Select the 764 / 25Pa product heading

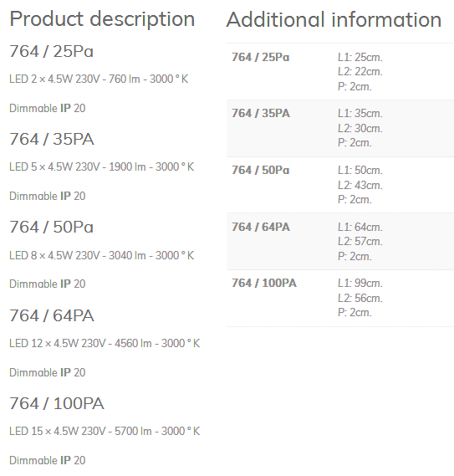51,51
